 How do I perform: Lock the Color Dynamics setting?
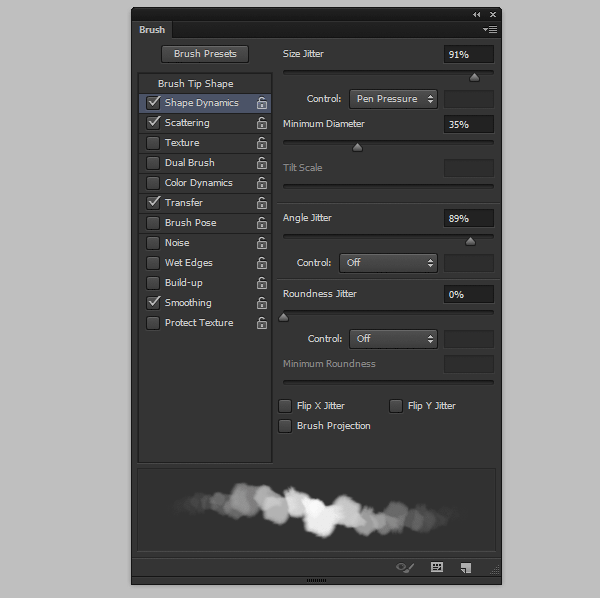point(262,183)
